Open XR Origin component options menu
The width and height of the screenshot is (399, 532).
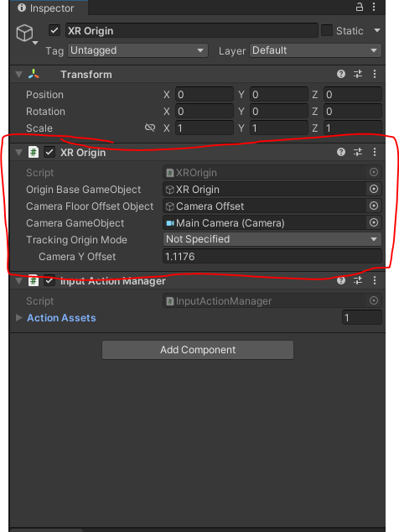click(375, 152)
